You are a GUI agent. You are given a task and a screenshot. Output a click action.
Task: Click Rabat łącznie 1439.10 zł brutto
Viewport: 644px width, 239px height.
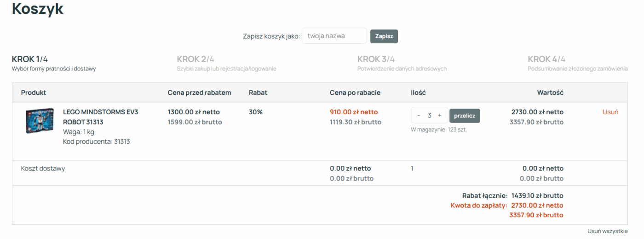click(x=513, y=196)
